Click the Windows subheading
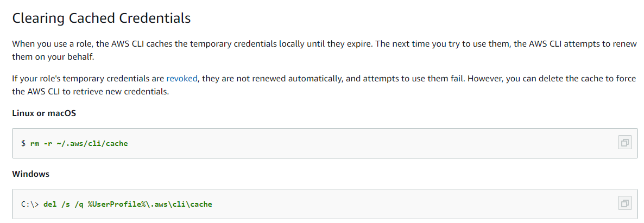 31,174
